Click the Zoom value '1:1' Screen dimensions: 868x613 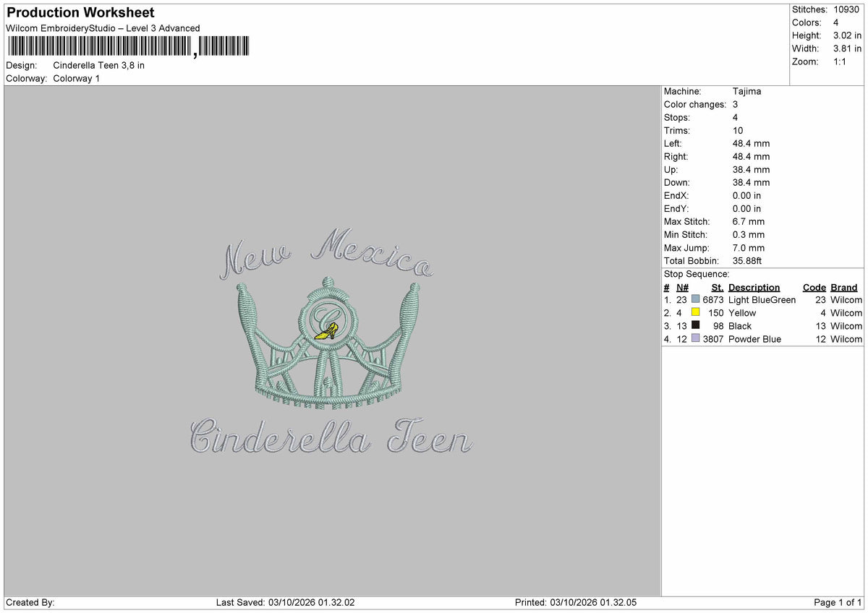click(x=841, y=61)
